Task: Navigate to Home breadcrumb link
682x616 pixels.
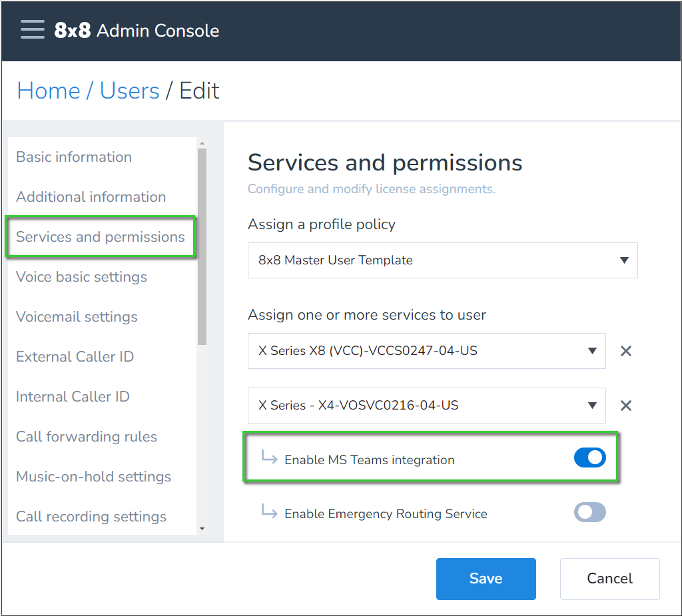Action: point(49,91)
